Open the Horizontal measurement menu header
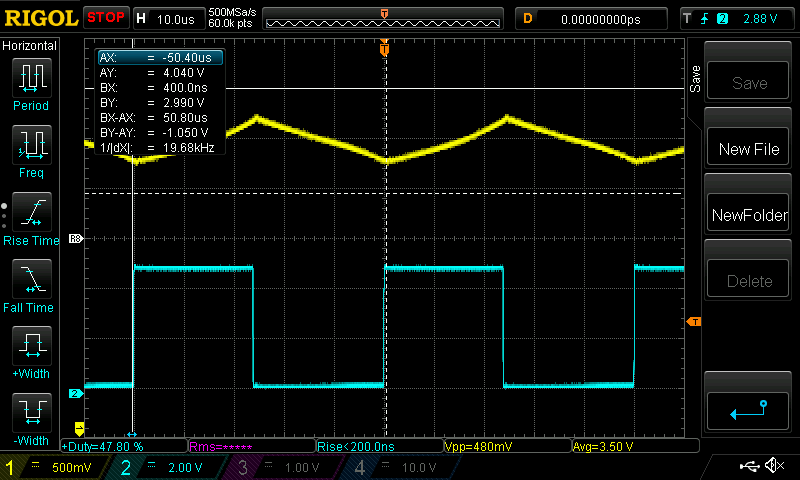The height and width of the screenshot is (480, 800). pyautogui.click(x=30, y=46)
